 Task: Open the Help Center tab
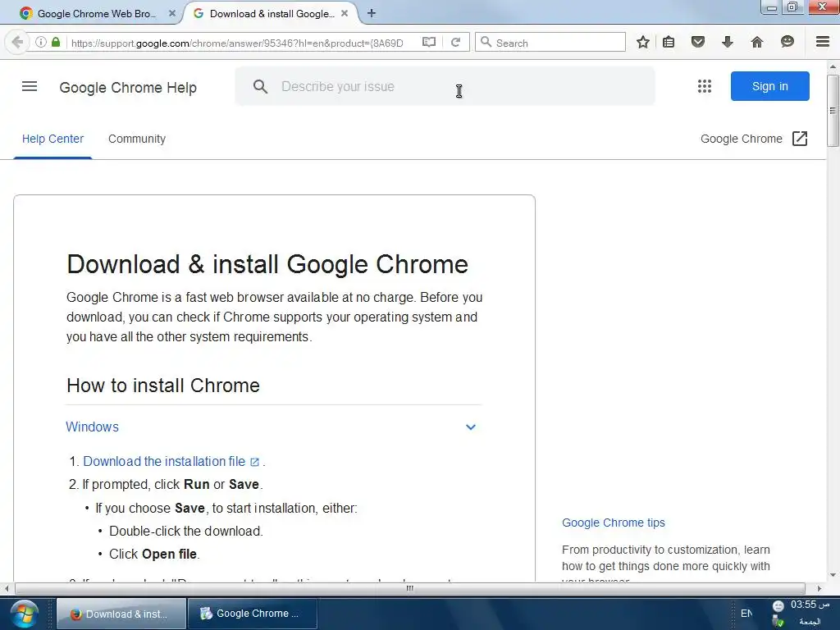52,139
